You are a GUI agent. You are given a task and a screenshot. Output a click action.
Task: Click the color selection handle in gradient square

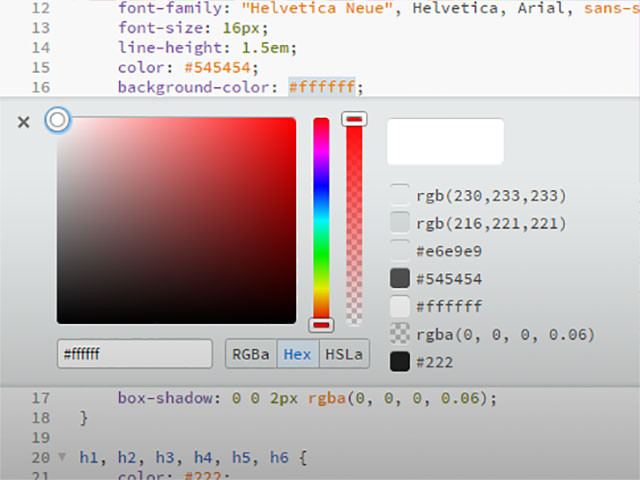[58, 120]
